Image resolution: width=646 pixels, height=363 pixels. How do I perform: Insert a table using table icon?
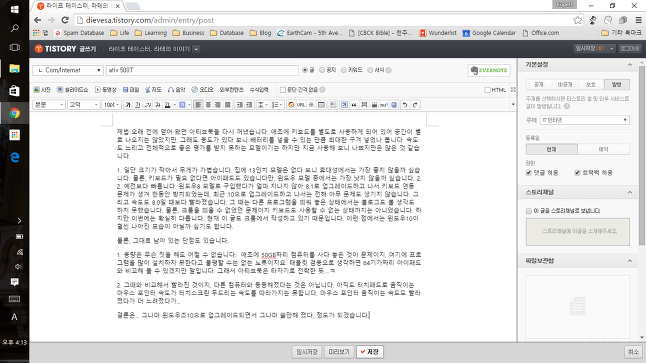pos(321,105)
